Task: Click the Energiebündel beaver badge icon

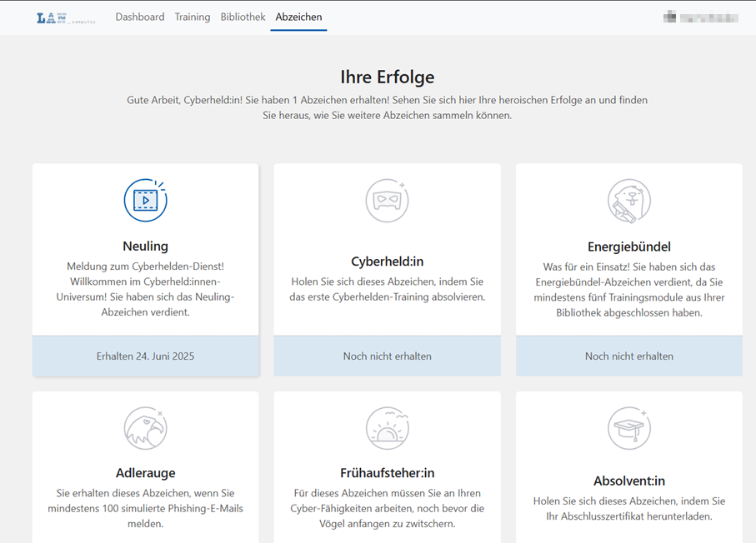Action: (628, 201)
